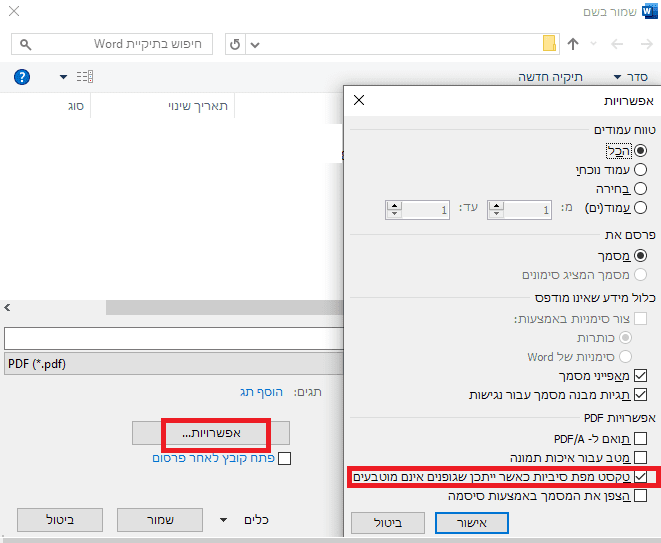Increase the עד: to page spinner

(394, 206)
